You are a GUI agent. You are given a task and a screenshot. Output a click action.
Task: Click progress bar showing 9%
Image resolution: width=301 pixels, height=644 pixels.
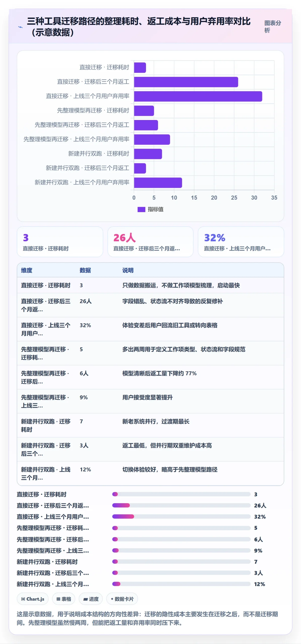[x=181, y=550]
